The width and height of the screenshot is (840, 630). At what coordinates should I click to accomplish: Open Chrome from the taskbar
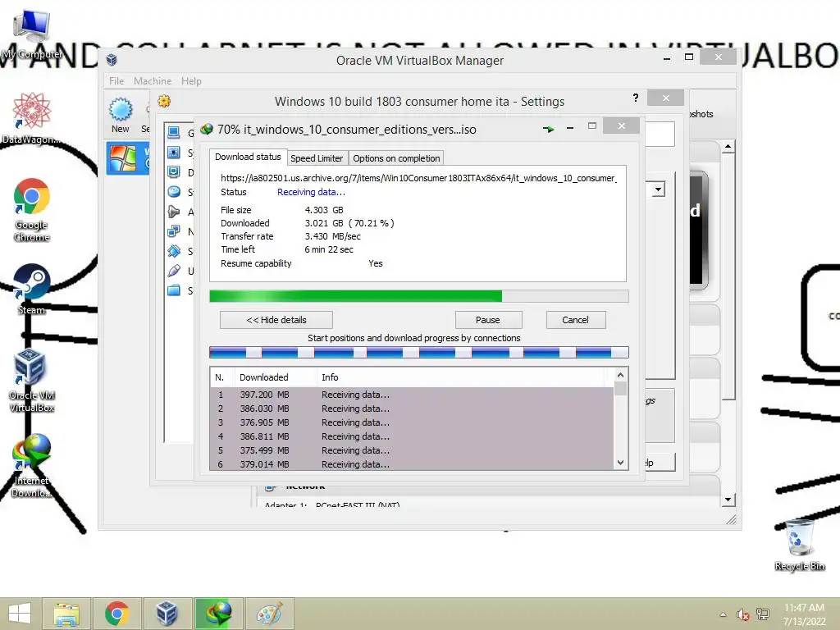click(x=116, y=614)
